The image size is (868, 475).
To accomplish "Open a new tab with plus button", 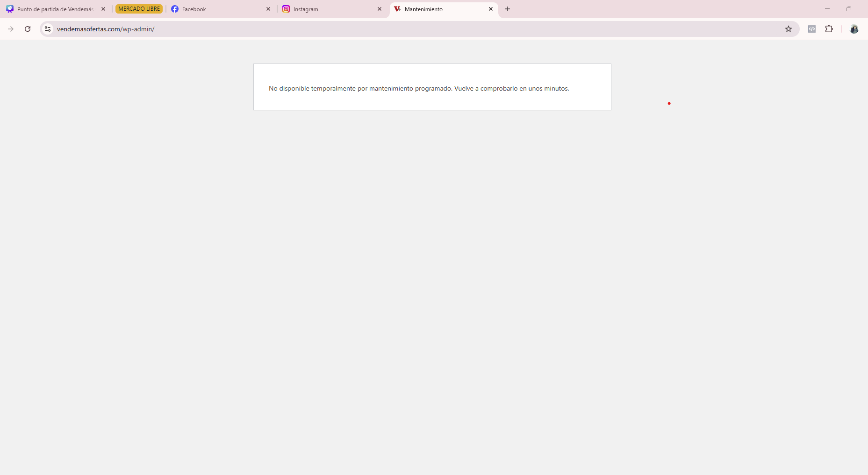I will pos(508,9).
